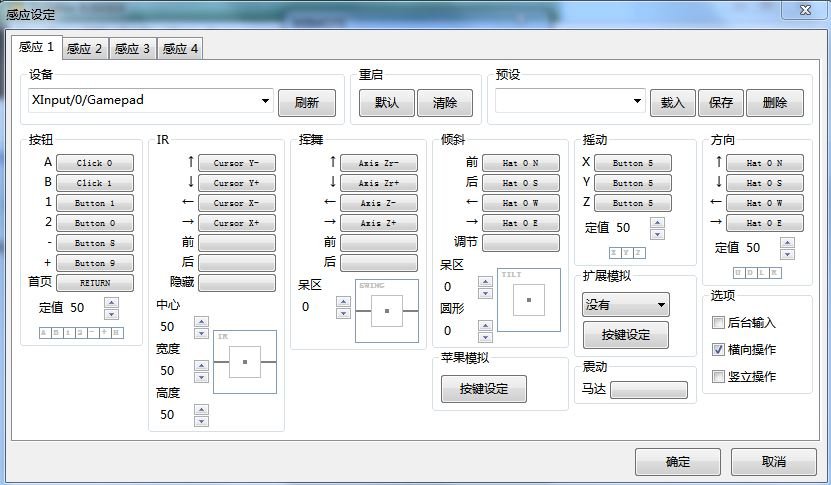Click the TILT preview pad
Viewport: 831px width, 485px height.
pyautogui.click(x=528, y=299)
